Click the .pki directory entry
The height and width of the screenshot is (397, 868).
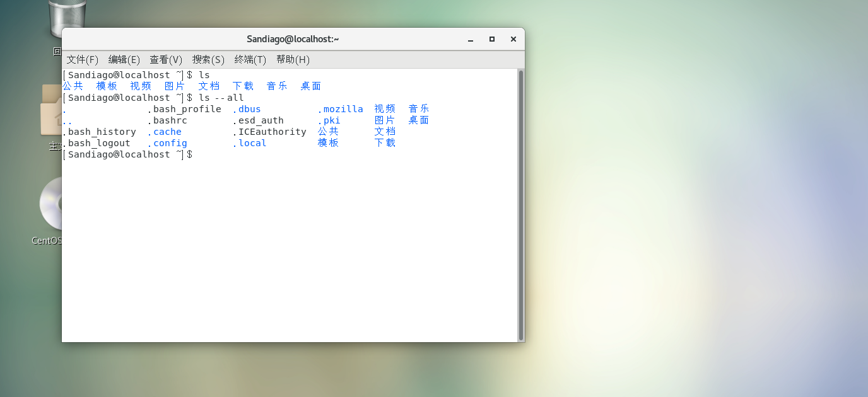click(x=329, y=120)
